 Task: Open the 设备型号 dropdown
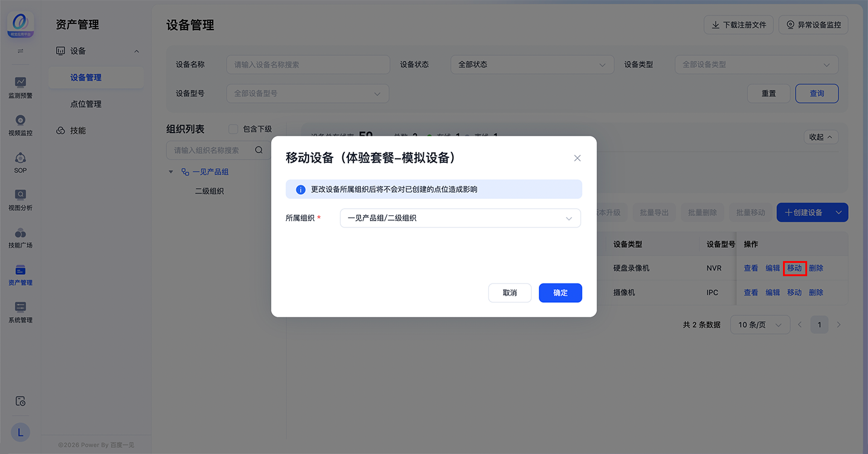(x=308, y=93)
